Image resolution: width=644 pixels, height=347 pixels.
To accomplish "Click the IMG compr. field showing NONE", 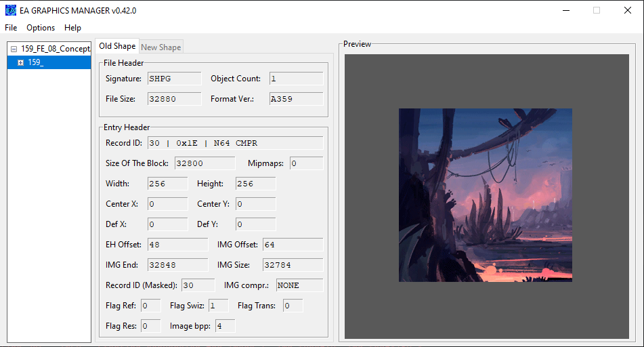I will pos(299,285).
